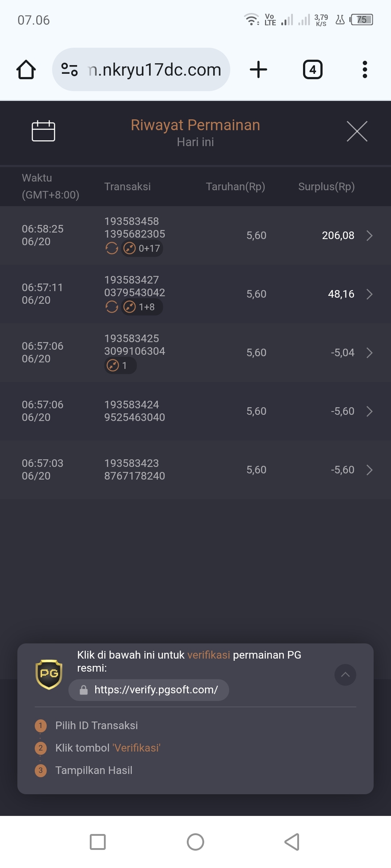Focus the nkryu17dc.com address bar
The width and height of the screenshot is (391, 868).
click(141, 69)
